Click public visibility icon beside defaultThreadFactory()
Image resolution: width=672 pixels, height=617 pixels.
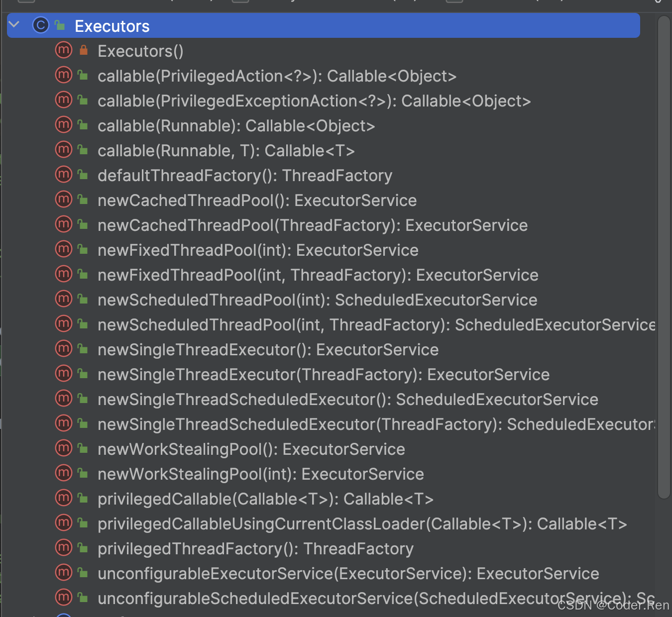point(83,175)
